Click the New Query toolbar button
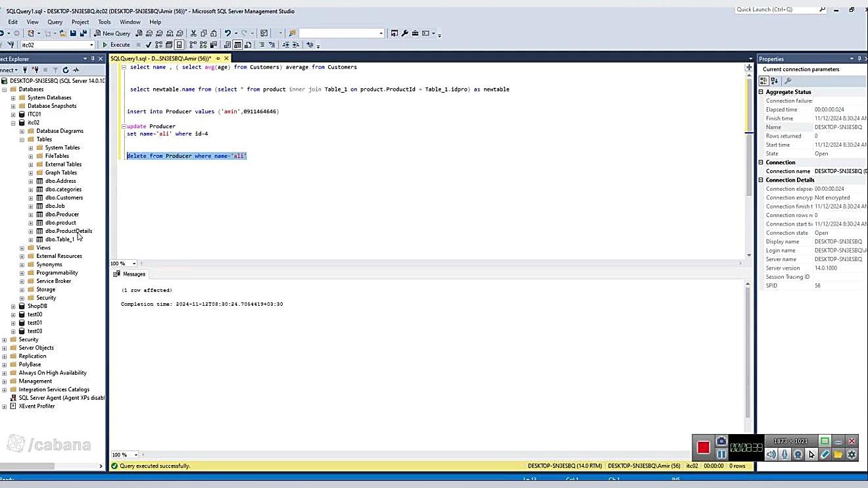 pyautogui.click(x=112, y=34)
